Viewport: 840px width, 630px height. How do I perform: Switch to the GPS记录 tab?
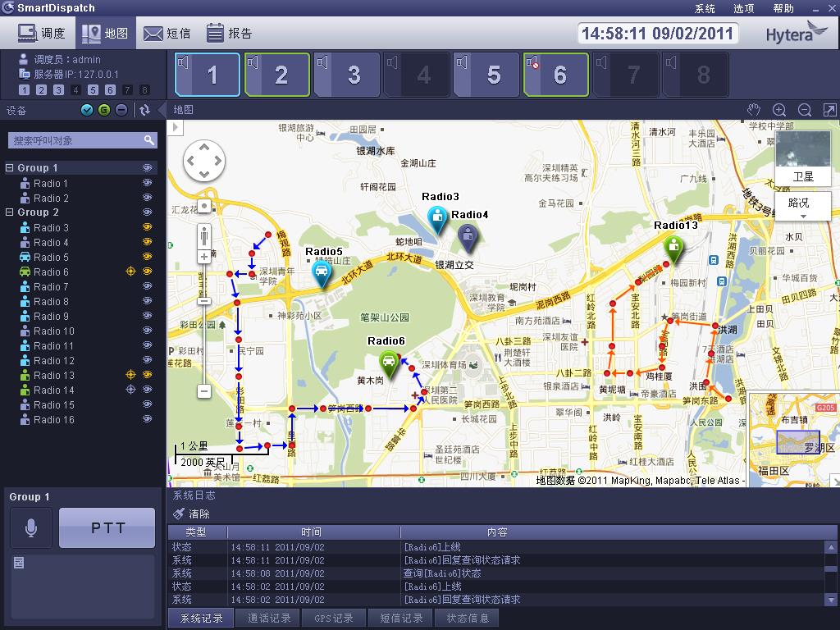coord(334,618)
